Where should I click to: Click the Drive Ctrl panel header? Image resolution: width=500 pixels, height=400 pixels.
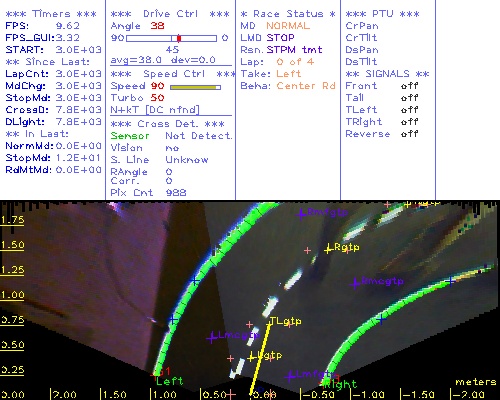pos(170,14)
